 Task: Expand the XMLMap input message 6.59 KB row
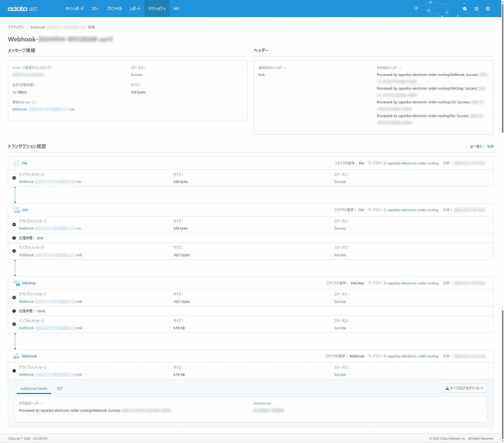coord(14,324)
